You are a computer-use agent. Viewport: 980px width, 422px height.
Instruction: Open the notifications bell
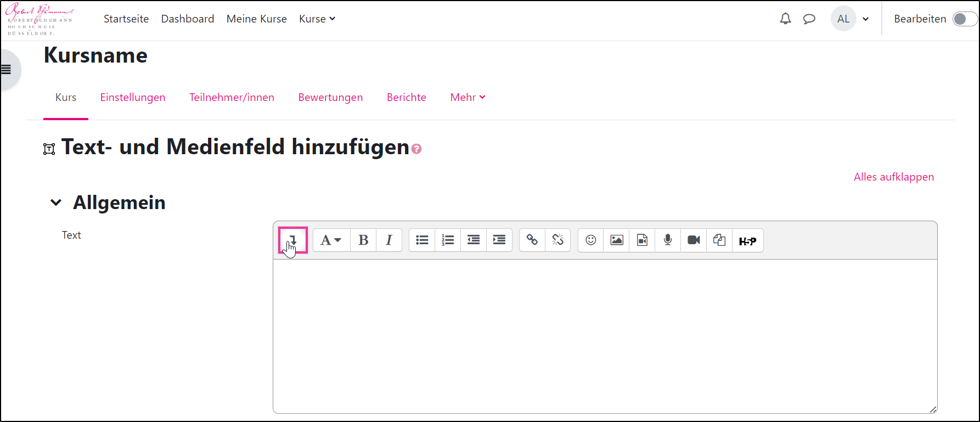click(x=786, y=19)
